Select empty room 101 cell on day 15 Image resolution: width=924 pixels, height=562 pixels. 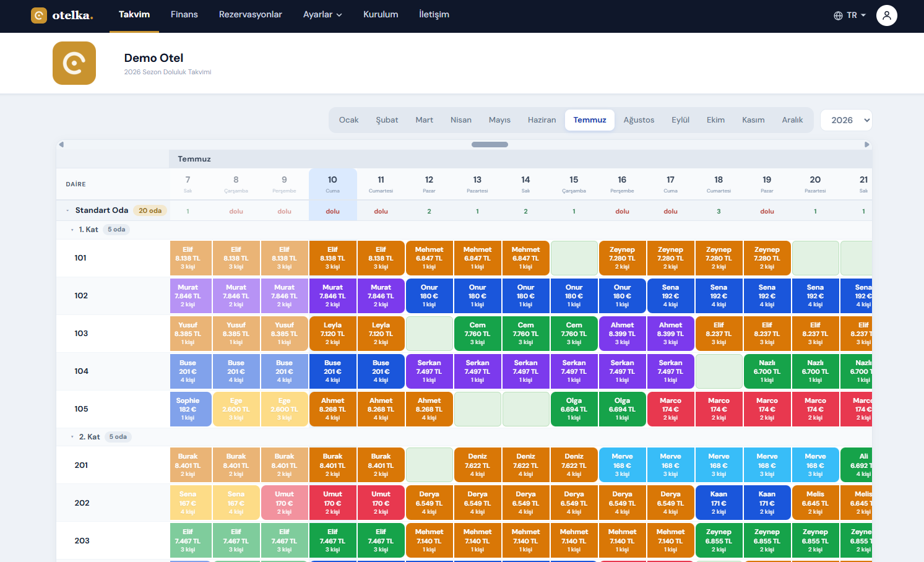(574, 258)
